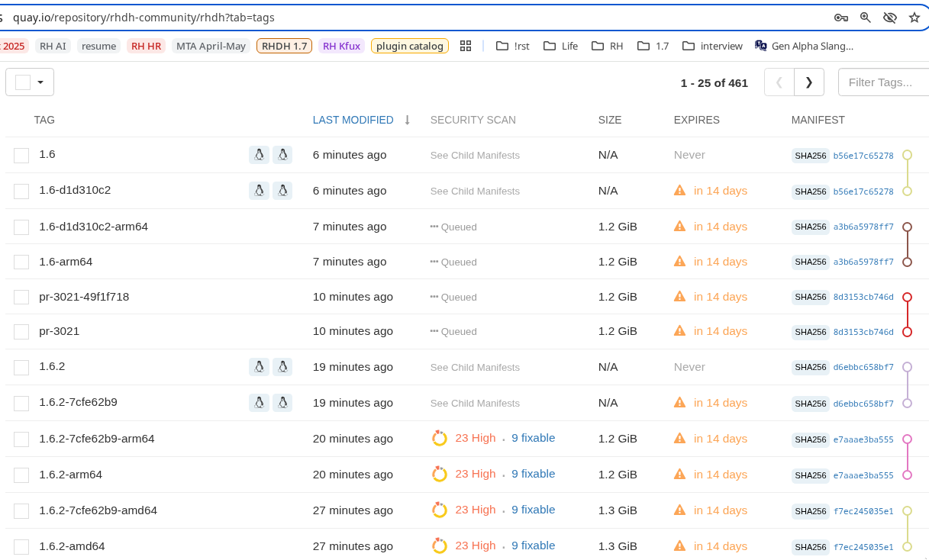This screenshot has height=560, width=929.
Task: Click expiry warning triangle for pr-3021
Action: (679, 330)
